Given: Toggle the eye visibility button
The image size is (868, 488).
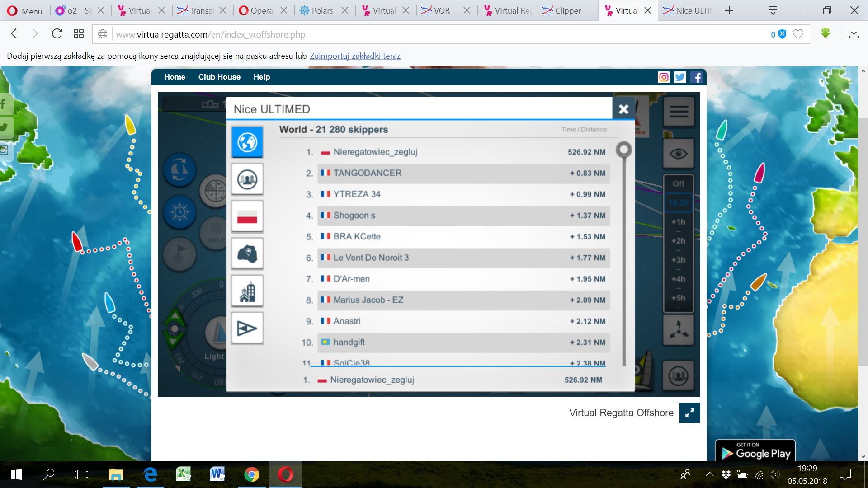Looking at the screenshot, I should click(x=679, y=154).
